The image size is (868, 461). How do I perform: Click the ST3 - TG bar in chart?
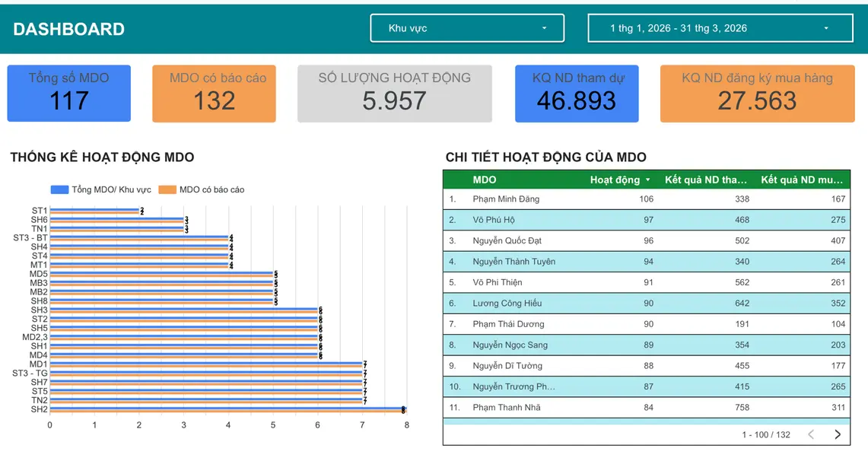[x=206, y=374]
